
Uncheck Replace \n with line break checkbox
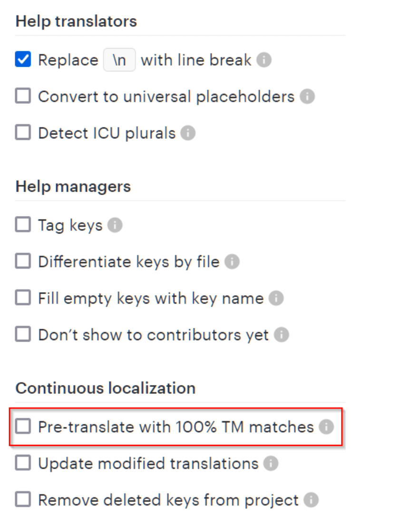(23, 60)
